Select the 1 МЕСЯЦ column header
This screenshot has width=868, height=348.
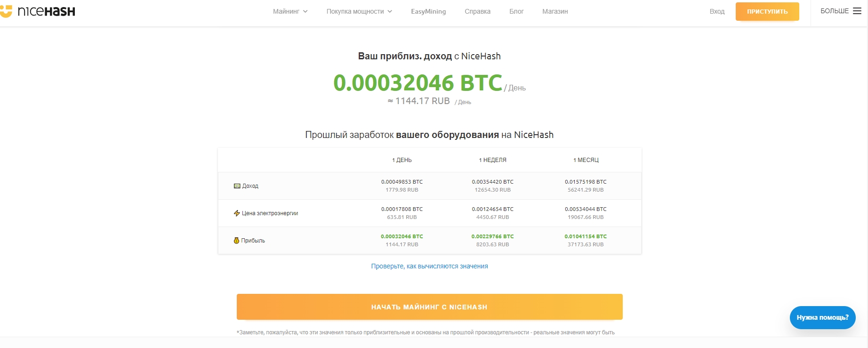click(x=586, y=160)
